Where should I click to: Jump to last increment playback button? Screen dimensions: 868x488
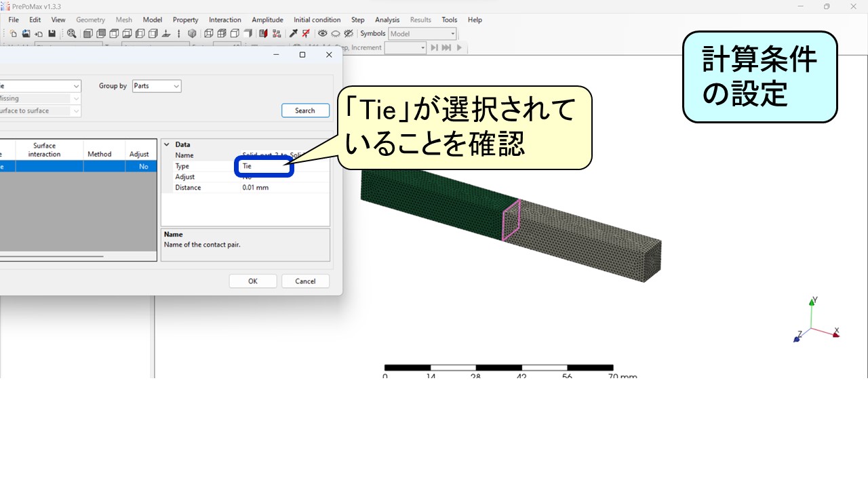447,47
